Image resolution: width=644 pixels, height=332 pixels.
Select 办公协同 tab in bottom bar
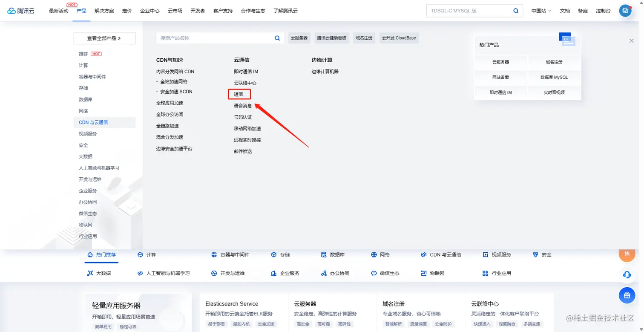click(x=335, y=273)
